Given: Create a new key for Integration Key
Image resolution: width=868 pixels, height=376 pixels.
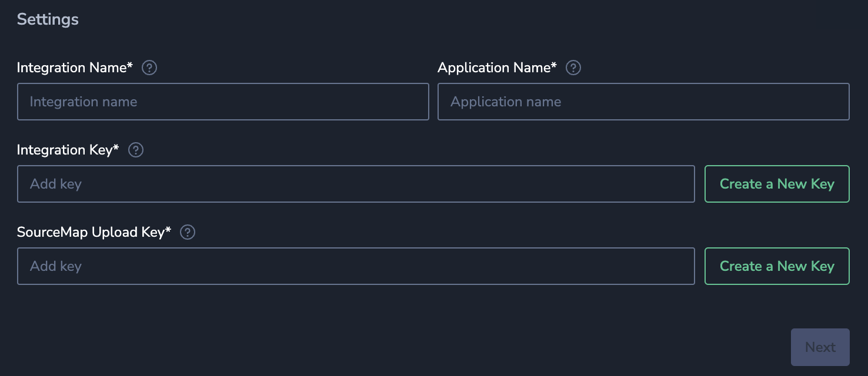Looking at the screenshot, I should coord(777,184).
